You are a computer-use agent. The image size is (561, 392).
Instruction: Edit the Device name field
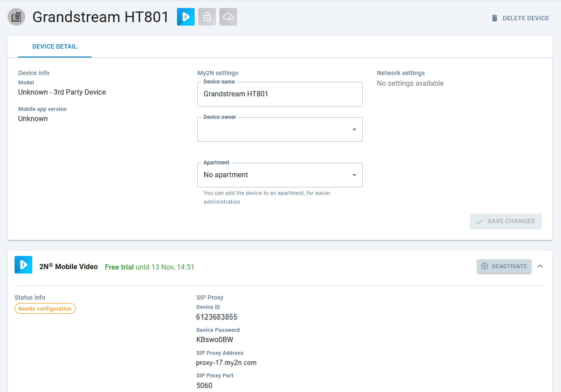pos(280,94)
